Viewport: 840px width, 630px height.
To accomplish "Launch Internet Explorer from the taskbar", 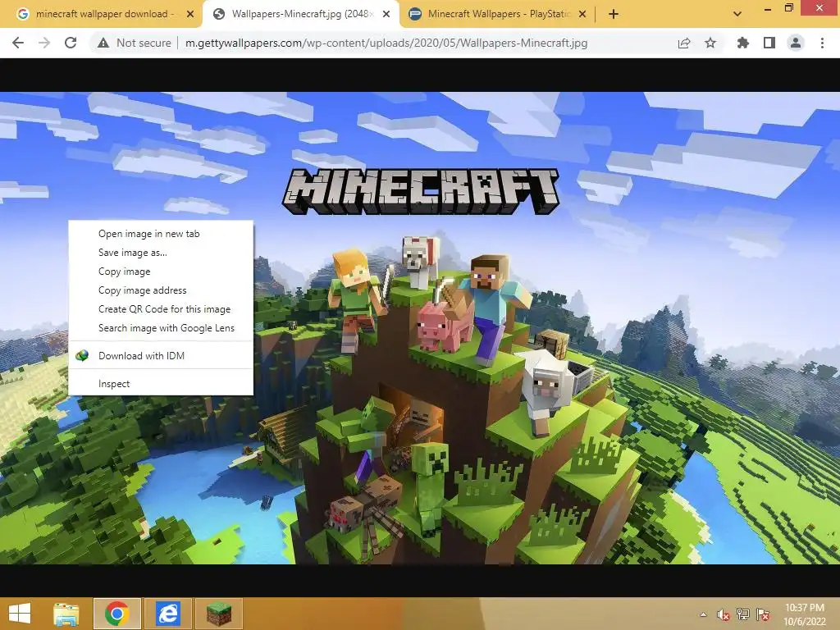I will coord(167,614).
